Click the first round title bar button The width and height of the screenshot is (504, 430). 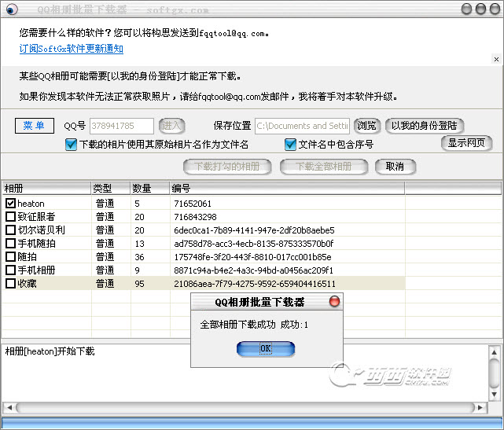click(x=467, y=9)
